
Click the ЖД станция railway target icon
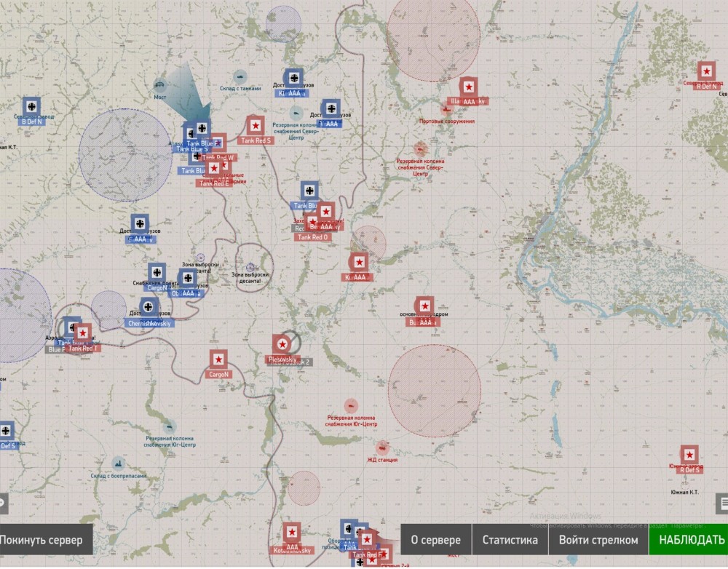pyautogui.click(x=383, y=447)
